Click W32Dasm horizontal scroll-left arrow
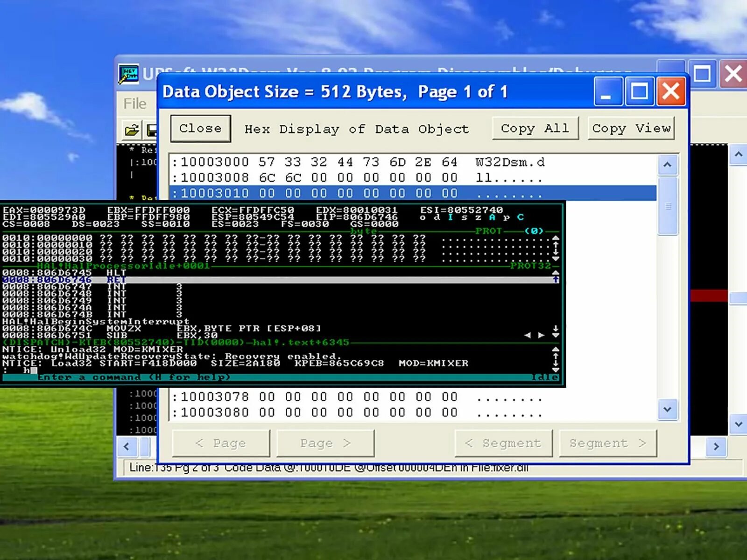 pos(127,447)
